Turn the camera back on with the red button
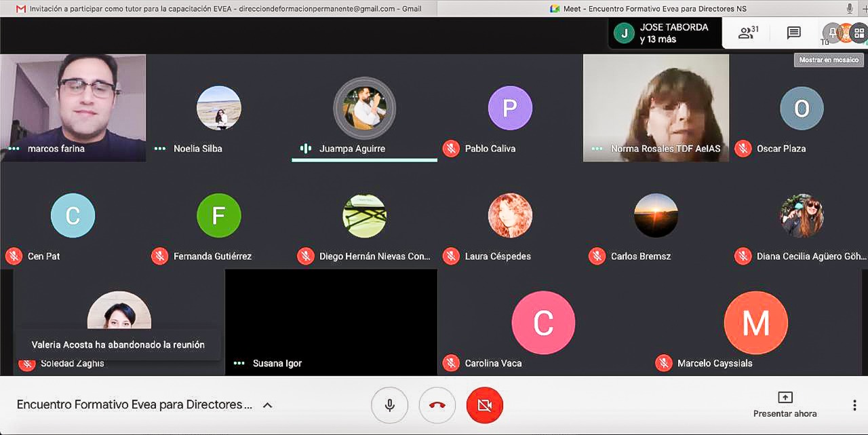The height and width of the screenshot is (435, 868). click(x=484, y=405)
